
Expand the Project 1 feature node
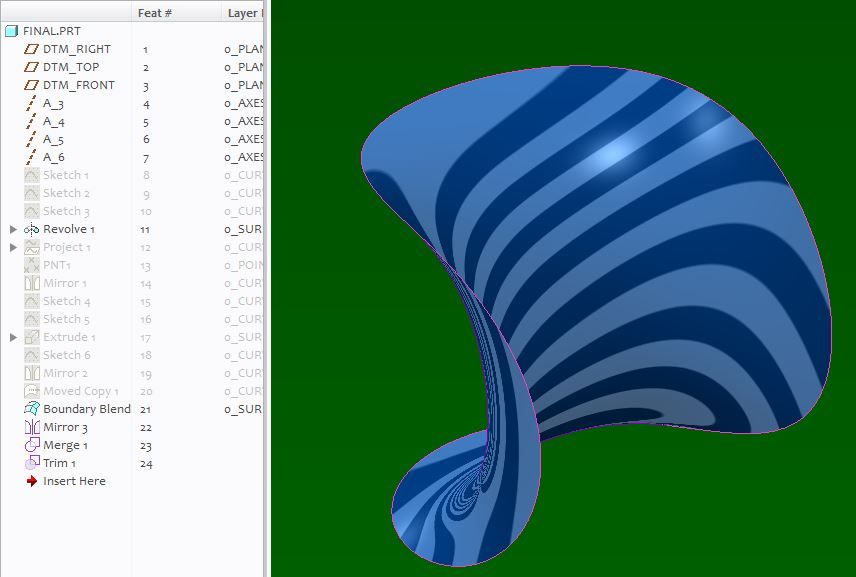tap(14, 247)
